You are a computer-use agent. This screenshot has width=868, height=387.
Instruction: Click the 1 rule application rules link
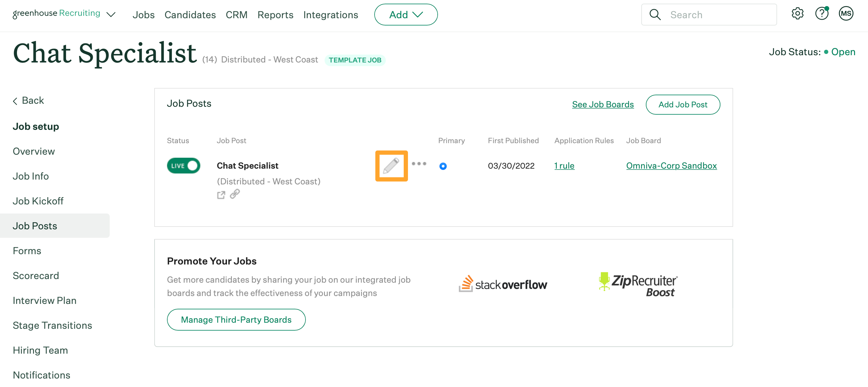564,166
